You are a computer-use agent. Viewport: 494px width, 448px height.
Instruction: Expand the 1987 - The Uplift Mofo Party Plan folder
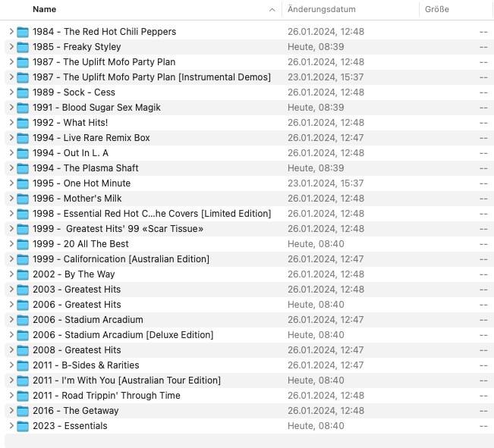pos(11,61)
